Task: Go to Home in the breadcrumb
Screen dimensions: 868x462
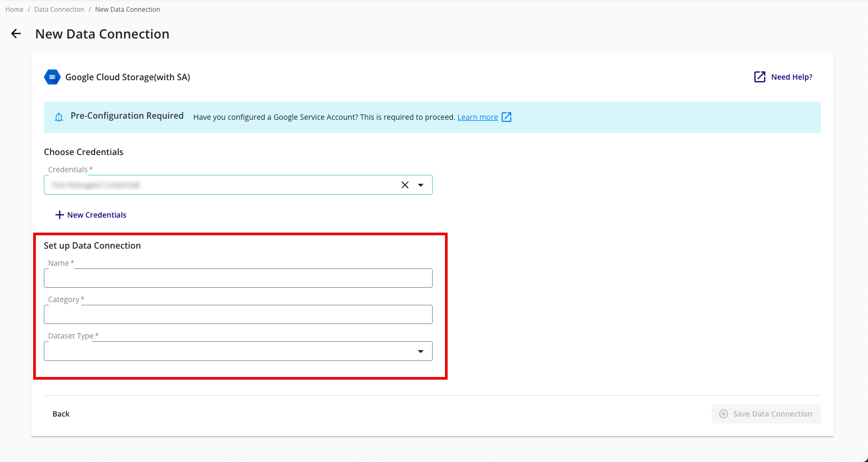Action: click(x=14, y=10)
